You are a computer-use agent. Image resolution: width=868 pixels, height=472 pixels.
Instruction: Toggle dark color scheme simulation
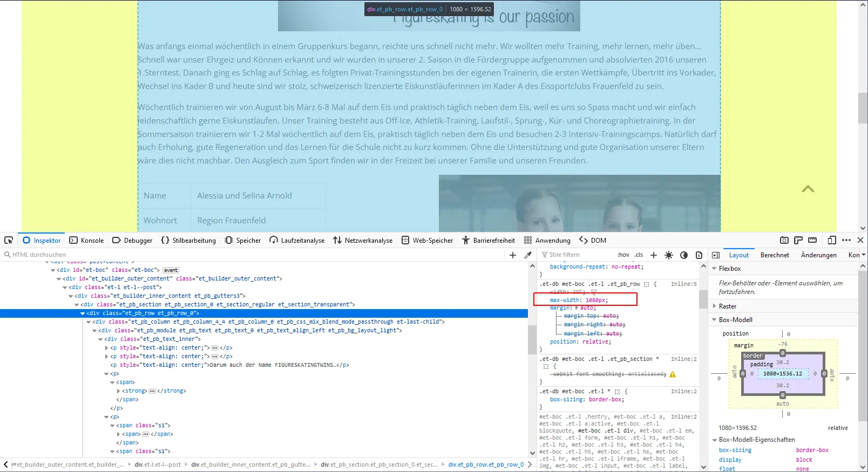coord(684,255)
